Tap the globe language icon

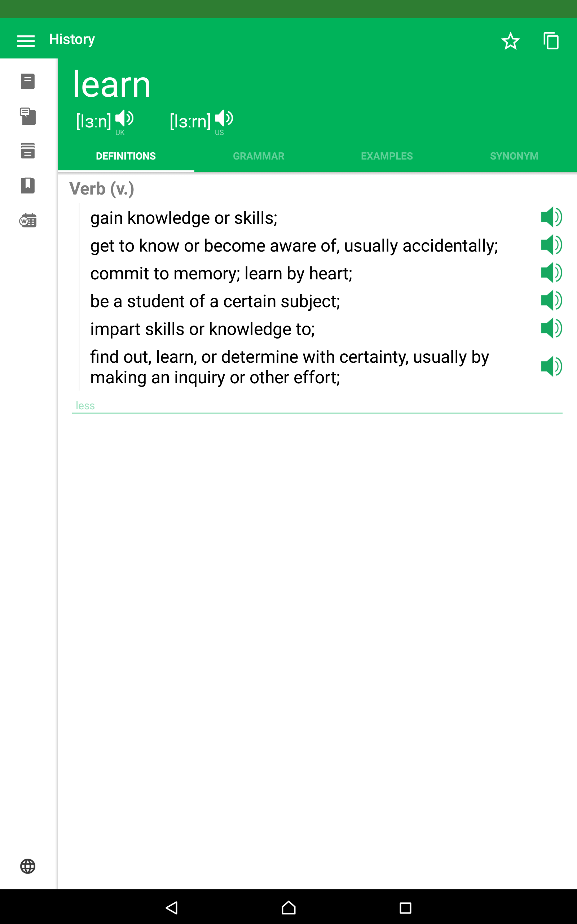28,866
